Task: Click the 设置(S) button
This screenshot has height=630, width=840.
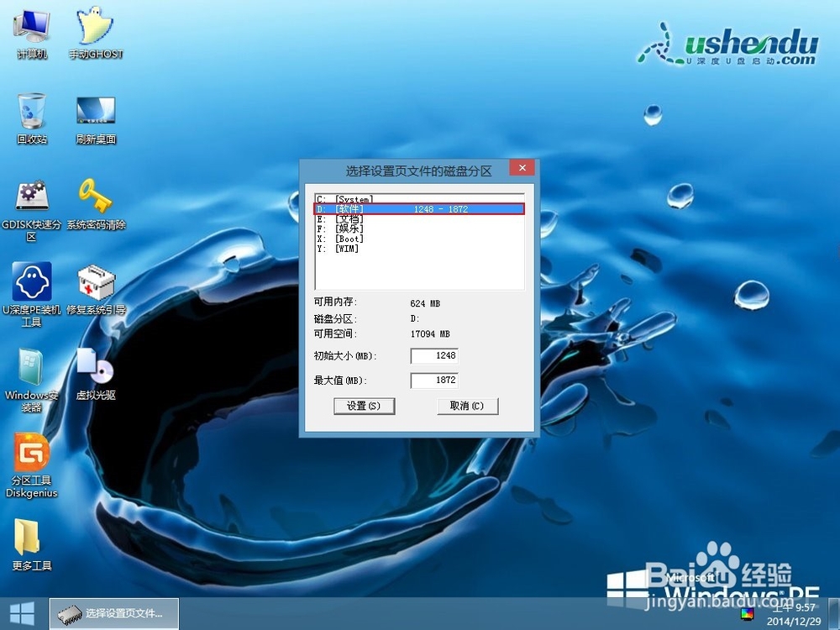Action: [364, 406]
